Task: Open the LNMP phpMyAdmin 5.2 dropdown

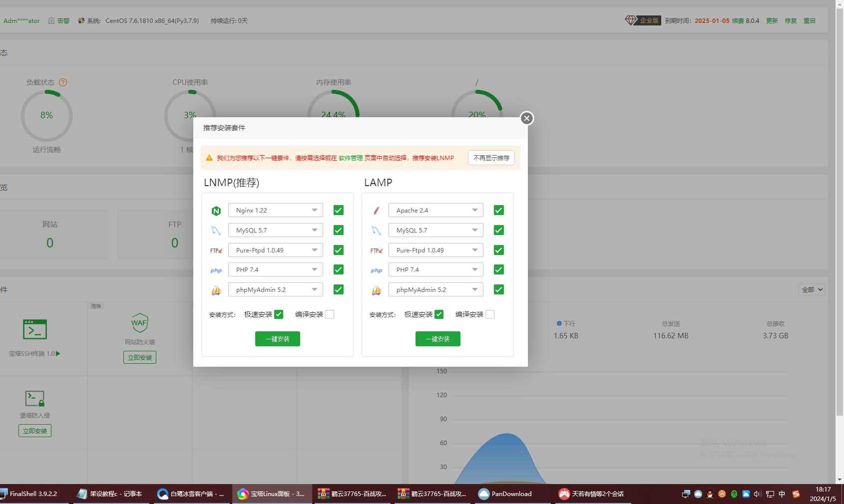Action: coord(276,289)
